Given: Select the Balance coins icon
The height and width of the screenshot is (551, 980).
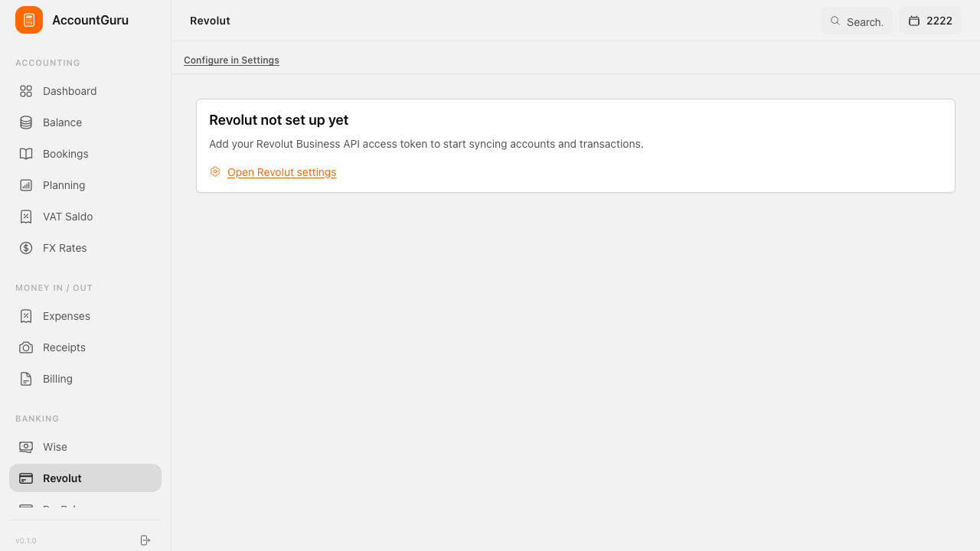Looking at the screenshot, I should (x=26, y=122).
